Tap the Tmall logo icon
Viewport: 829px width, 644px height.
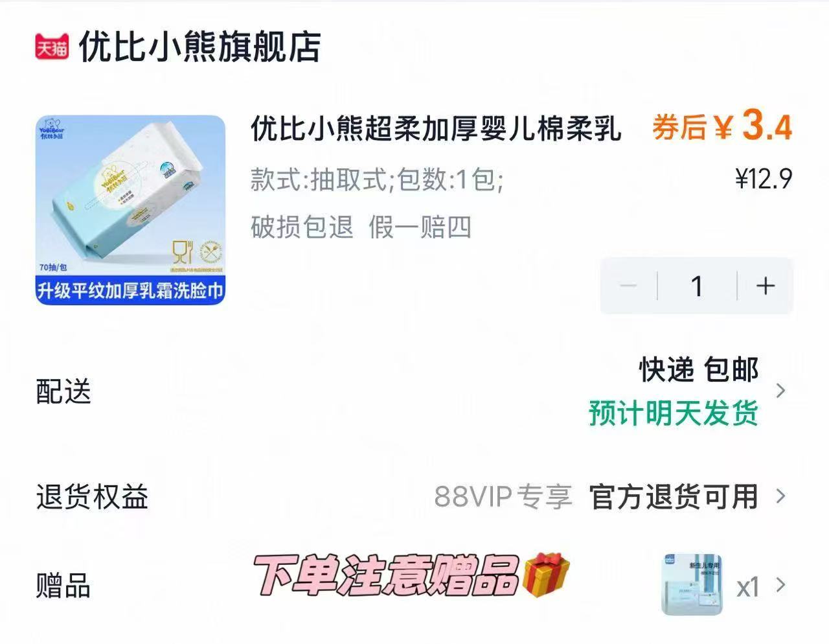(x=51, y=47)
